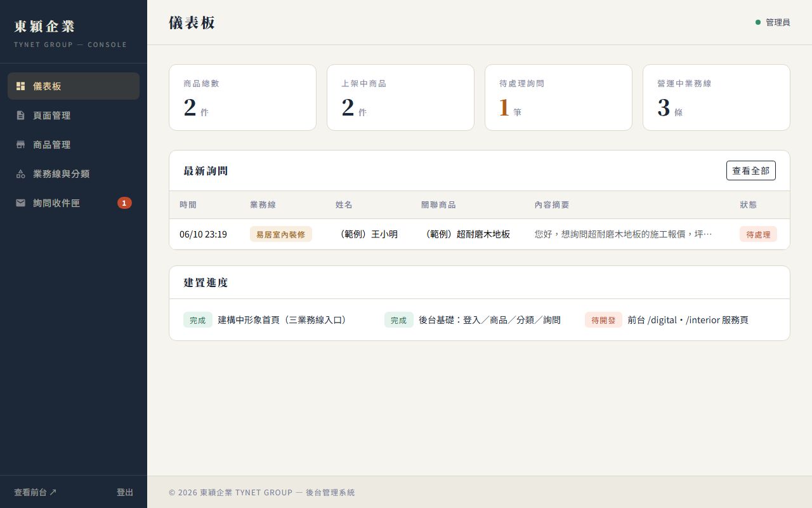812x508 pixels.
Task: Click the 姓名 column header
Action: click(344, 205)
